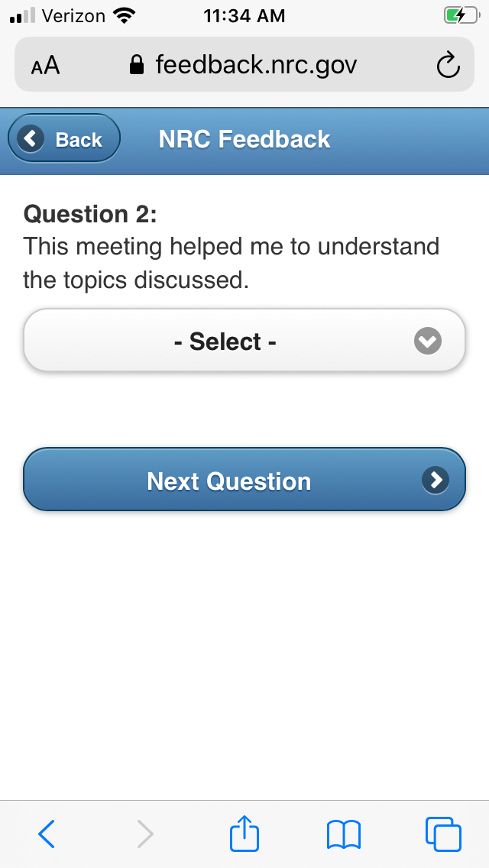Tap the feedback.nrc.gov URL field
This screenshot has width=489, height=868.
pos(255,66)
